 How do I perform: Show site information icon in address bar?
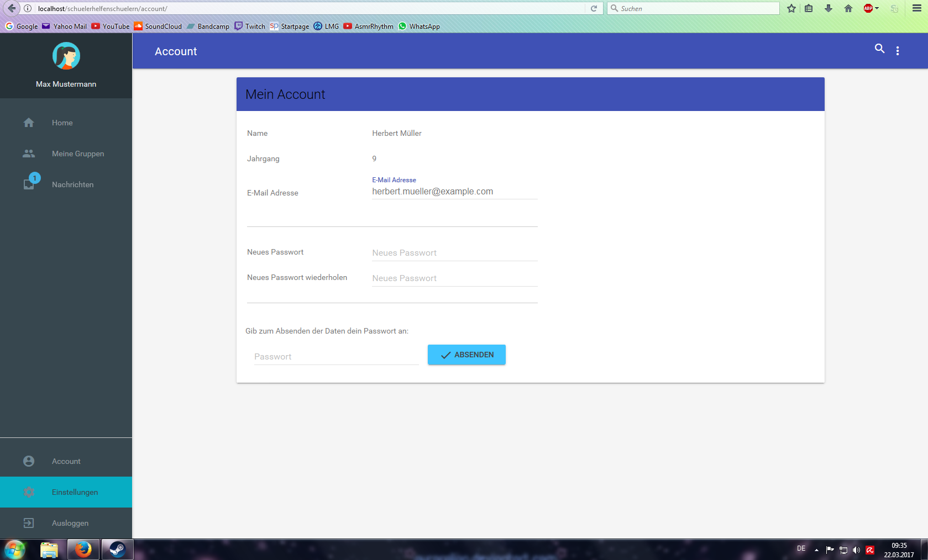coord(28,8)
